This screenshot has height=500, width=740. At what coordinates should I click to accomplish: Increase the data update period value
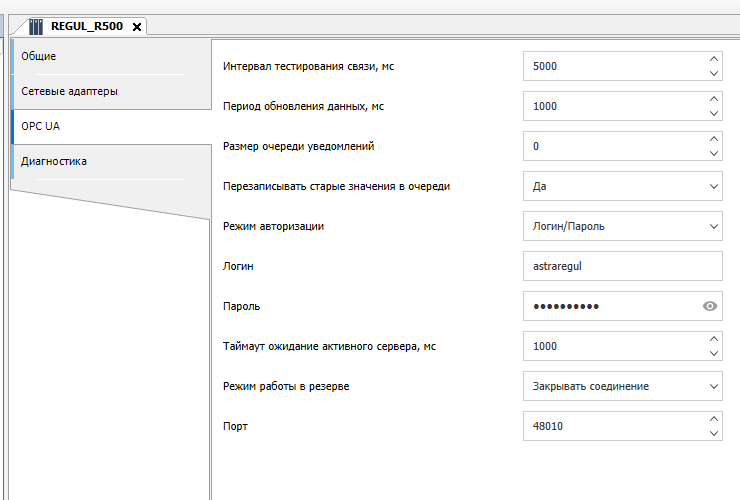pyautogui.click(x=713, y=99)
